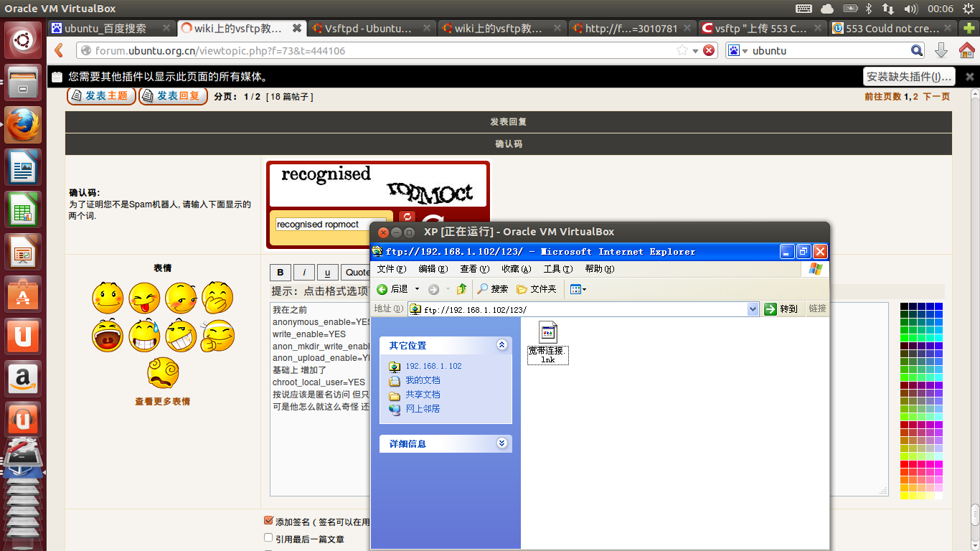980x551 pixels.
Task: Click the 发表回复 post reply button
Action: tap(173, 96)
